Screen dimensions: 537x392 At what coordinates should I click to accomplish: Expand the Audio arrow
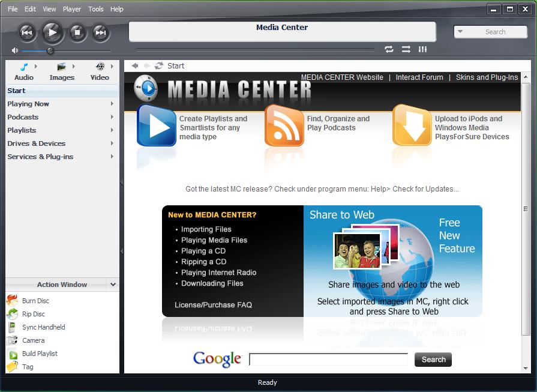35,66
